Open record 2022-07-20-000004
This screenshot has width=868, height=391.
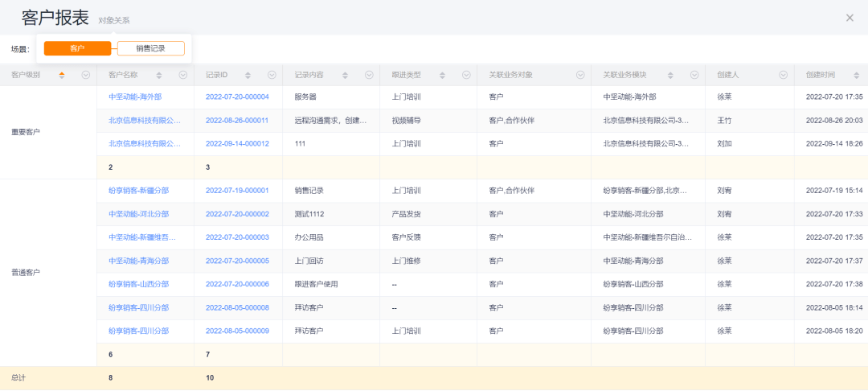point(237,97)
